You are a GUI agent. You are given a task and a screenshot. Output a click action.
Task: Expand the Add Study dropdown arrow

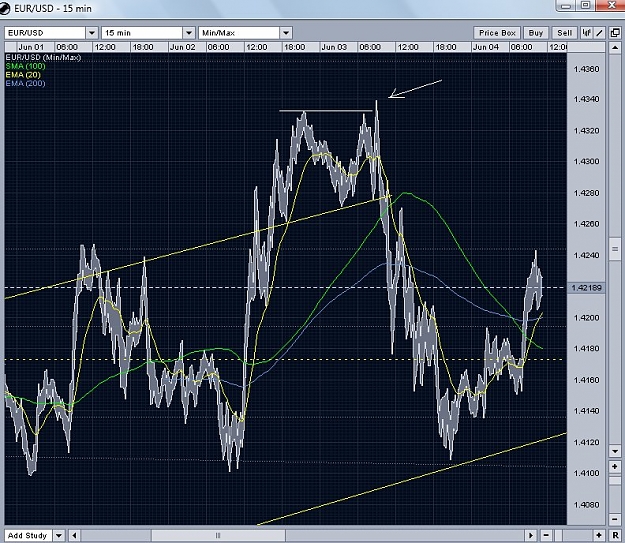click(x=59, y=535)
